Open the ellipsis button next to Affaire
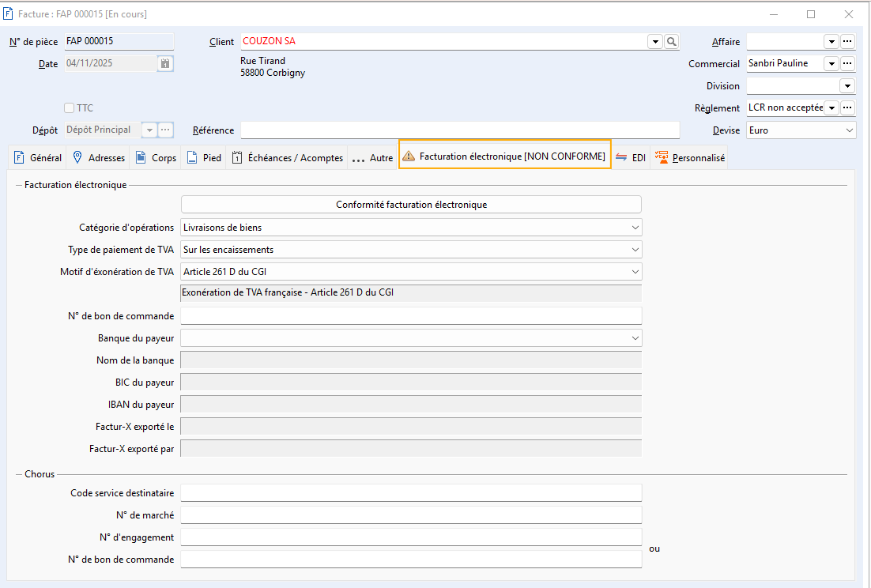The height and width of the screenshot is (588, 871). (847, 41)
